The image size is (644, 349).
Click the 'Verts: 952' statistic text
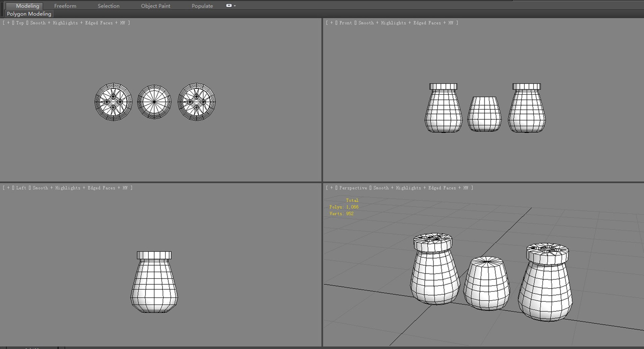(x=341, y=214)
